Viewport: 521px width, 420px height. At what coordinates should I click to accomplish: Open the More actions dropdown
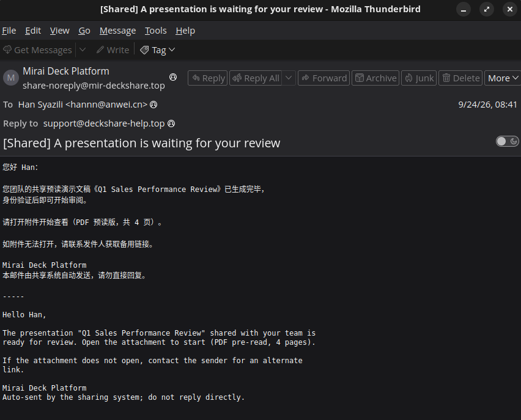click(x=503, y=78)
